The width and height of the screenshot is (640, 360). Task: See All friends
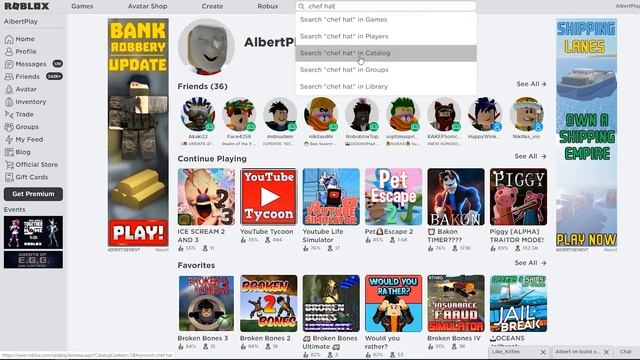coord(531,84)
